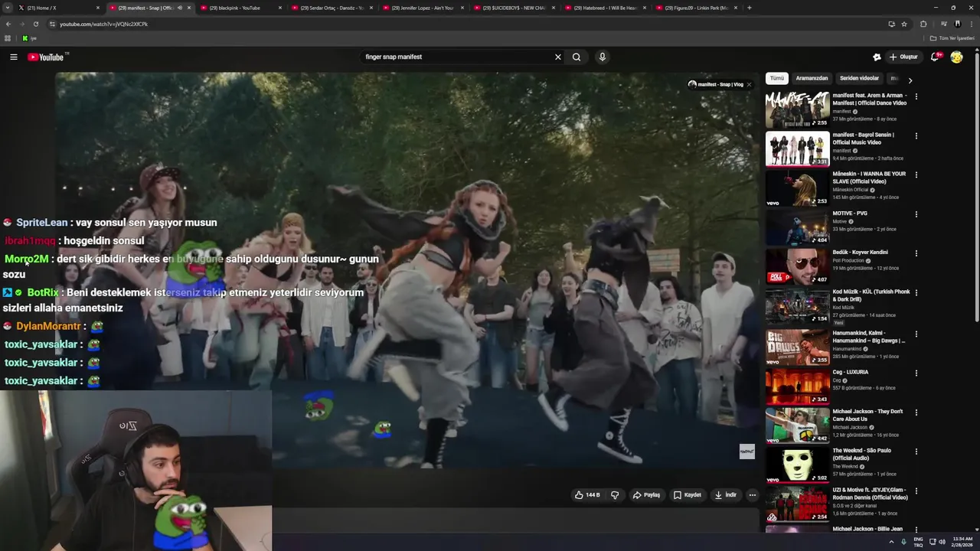
Task: Select the Tümü filter chip
Action: (x=777, y=78)
